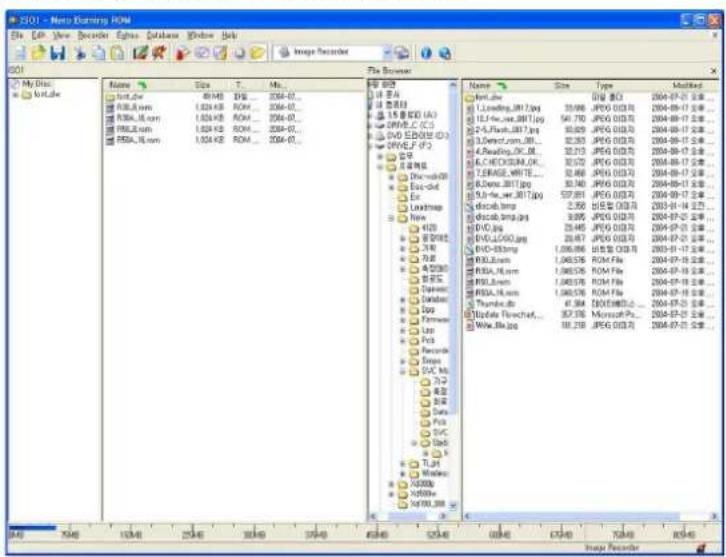Open the Edit menu
The image size is (726, 557).
(38, 35)
